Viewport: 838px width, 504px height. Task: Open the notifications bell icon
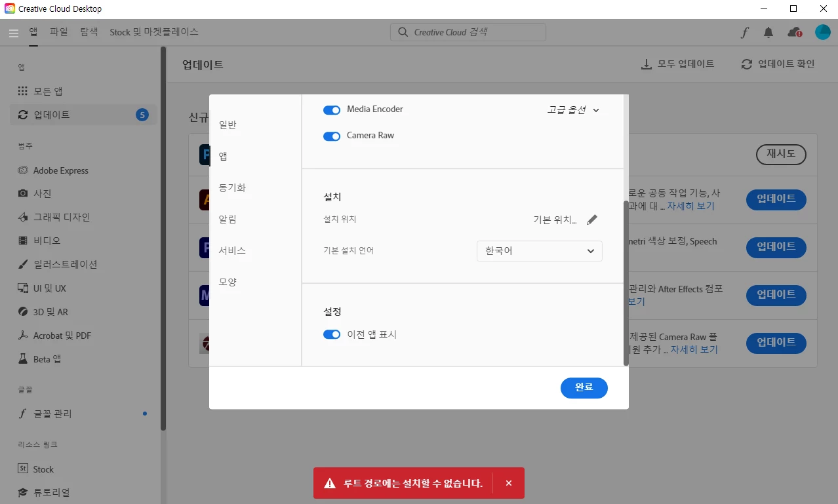768,32
